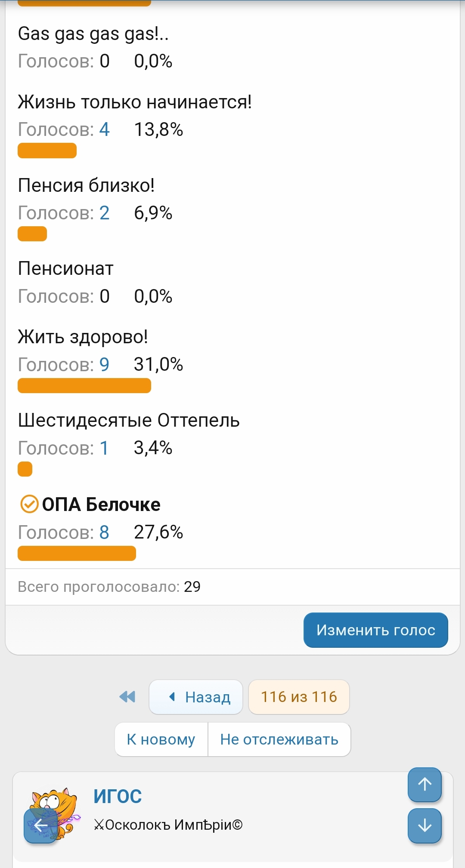Click Не отслеживать to unwatch thread

coord(279,739)
